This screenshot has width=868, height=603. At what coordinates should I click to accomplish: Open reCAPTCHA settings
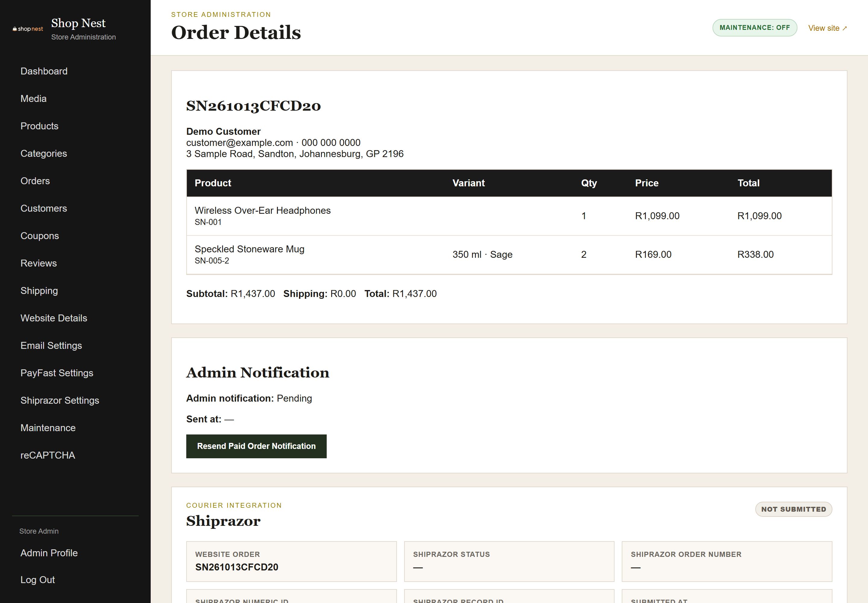point(48,456)
